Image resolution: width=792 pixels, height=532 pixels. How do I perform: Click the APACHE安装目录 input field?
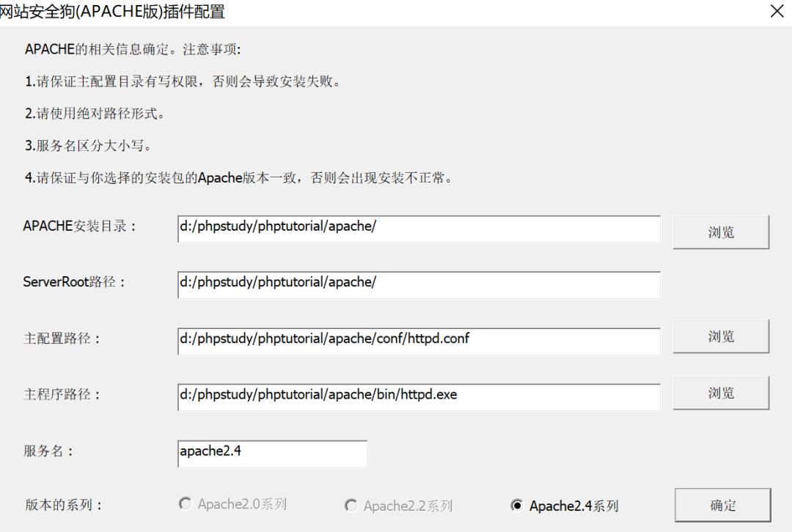coord(419,229)
